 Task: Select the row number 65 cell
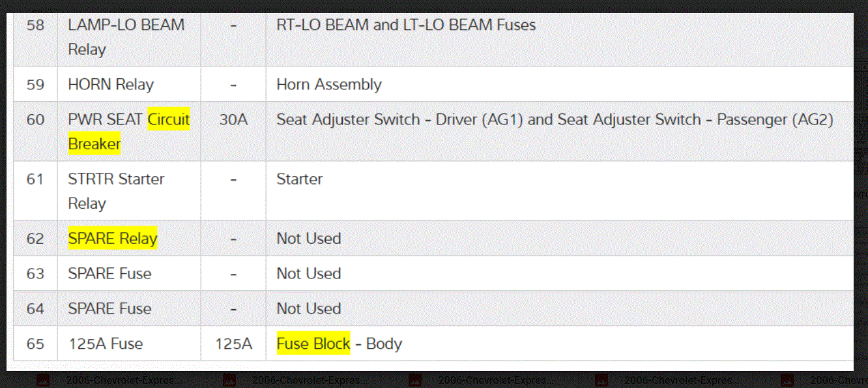[35, 344]
